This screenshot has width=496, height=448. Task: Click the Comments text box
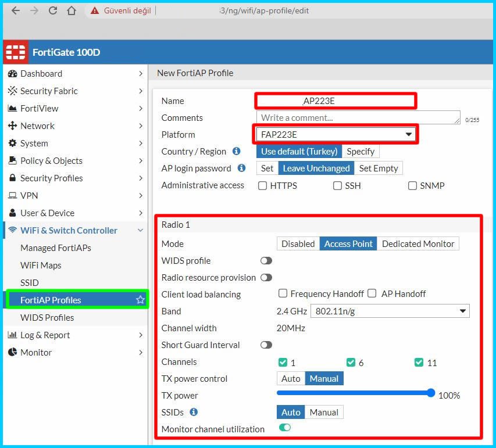coord(358,117)
